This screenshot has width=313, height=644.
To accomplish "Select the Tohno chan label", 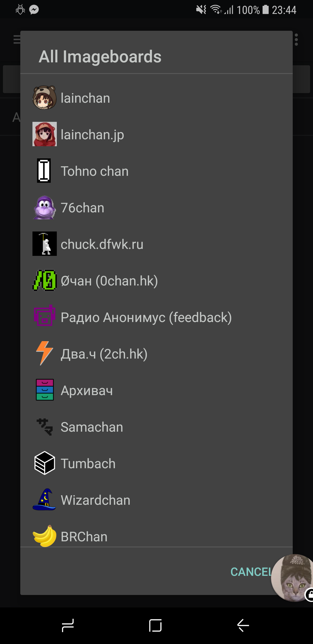I will click(x=94, y=171).
